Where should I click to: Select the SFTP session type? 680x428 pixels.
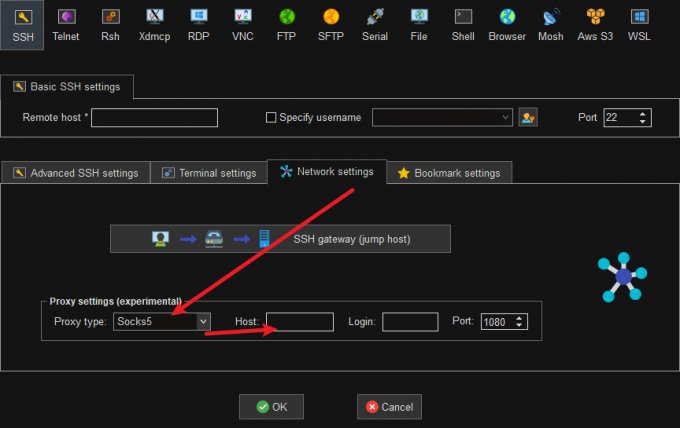pos(330,25)
